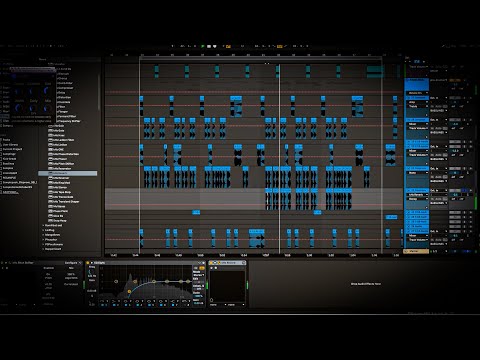Select the Master track header at the bottom
This screenshot has height=360, width=480.
click(x=416, y=251)
